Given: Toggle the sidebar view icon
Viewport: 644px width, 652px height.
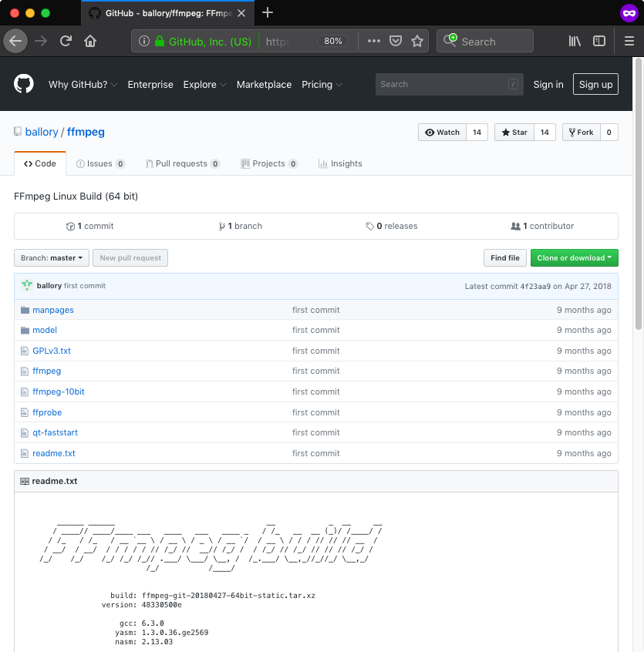Looking at the screenshot, I should pos(599,41).
